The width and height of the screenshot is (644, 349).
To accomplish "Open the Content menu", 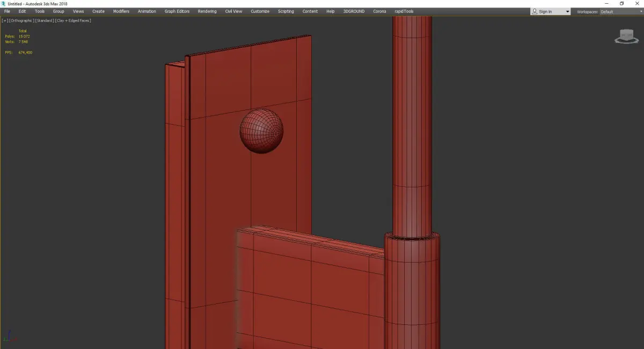I will (310, 11).
